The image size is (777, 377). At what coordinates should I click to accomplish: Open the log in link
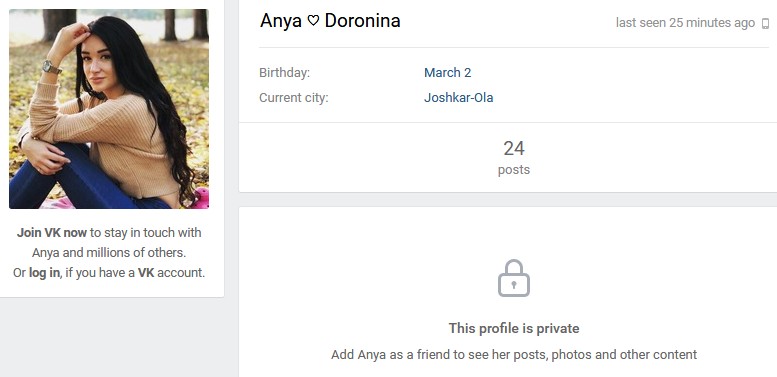click(x=44, y=272)
